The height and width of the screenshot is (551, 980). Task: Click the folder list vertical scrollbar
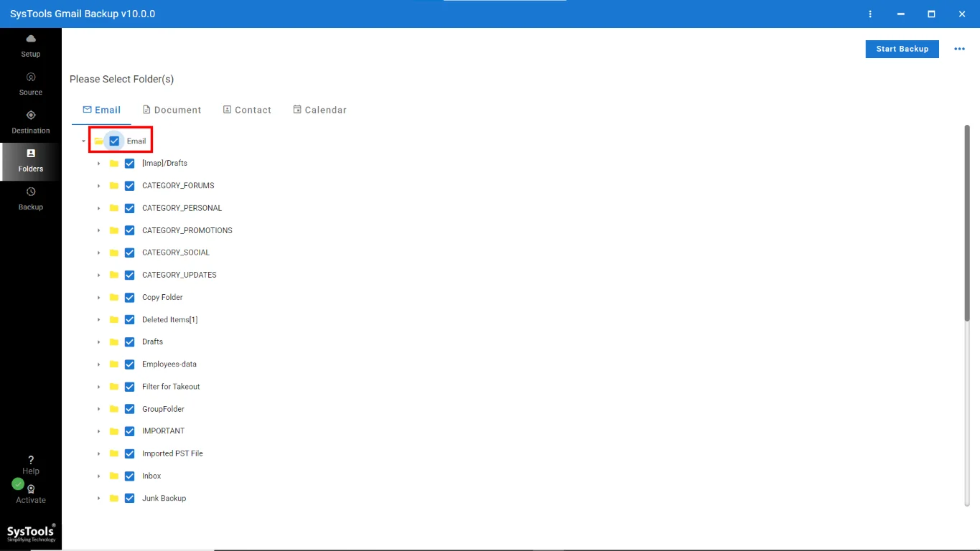click(x=967, y=222)
